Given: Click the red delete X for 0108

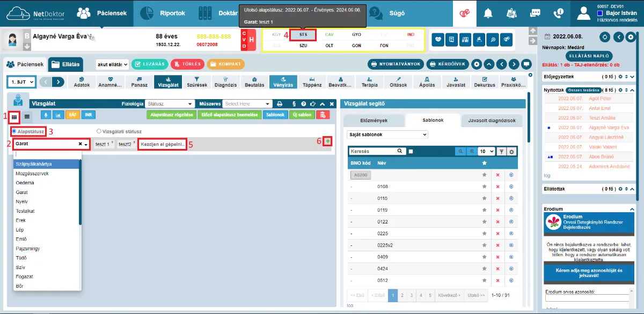Looking at the screenshot, I should coord(497,186).
